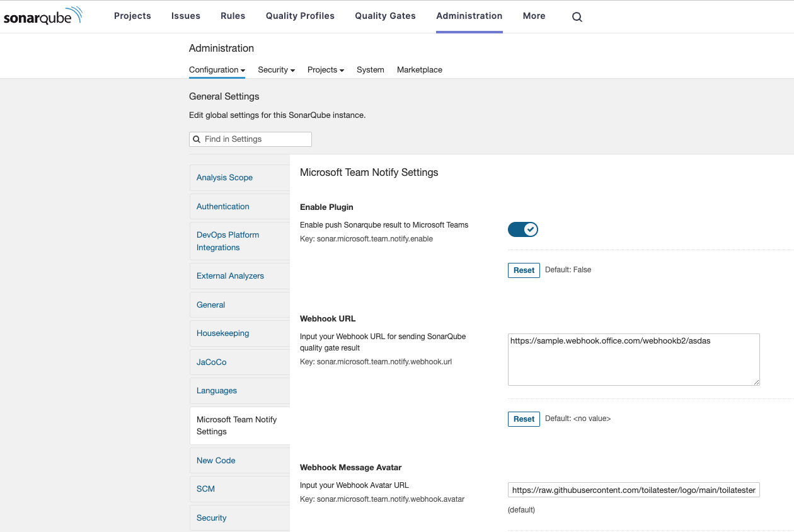This screenshot has height=532, width=794.
Task: Click the key text sonar.microsoft.team.notify.webhook.avatar
Action: [391, 499]
